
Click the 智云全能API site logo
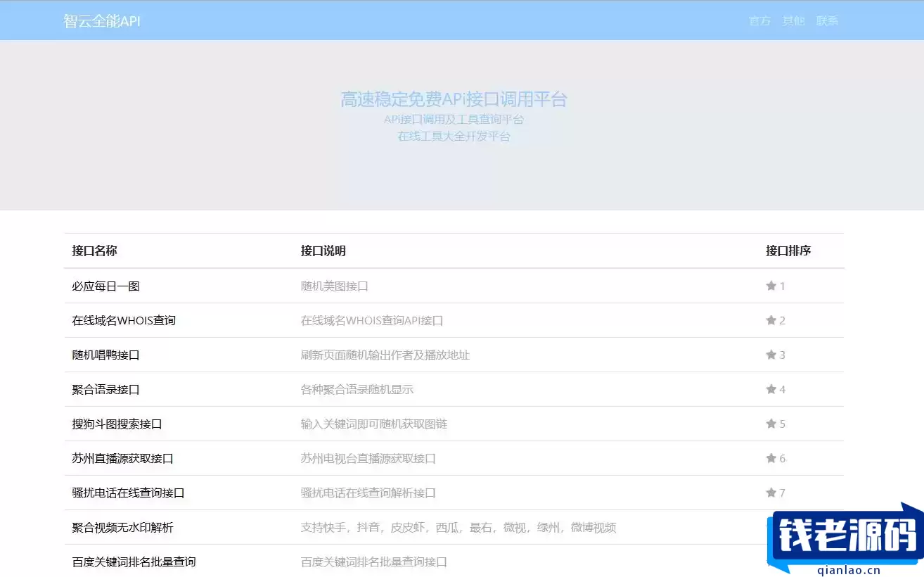pyautogui.click(x=102, y=21)
